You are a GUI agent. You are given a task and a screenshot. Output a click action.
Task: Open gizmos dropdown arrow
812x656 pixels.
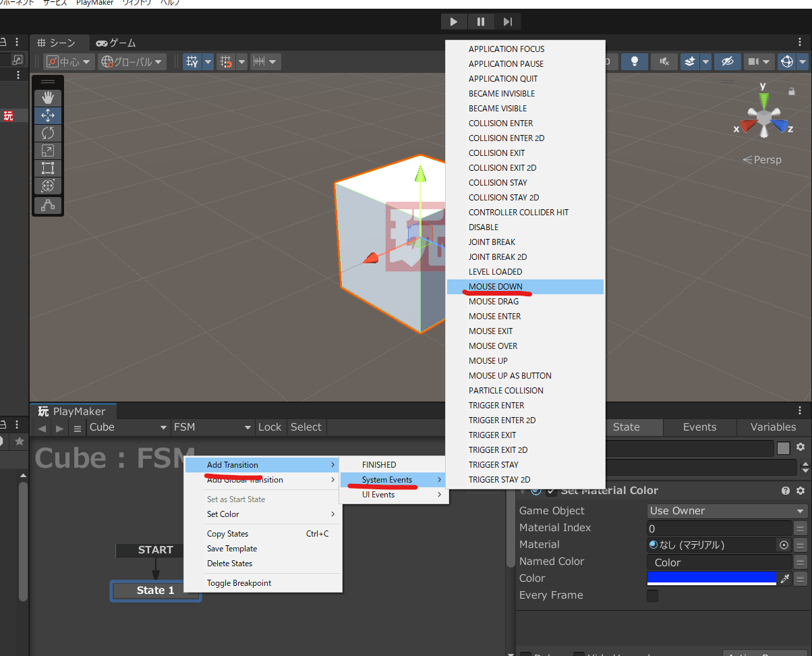tap(803, 61)
